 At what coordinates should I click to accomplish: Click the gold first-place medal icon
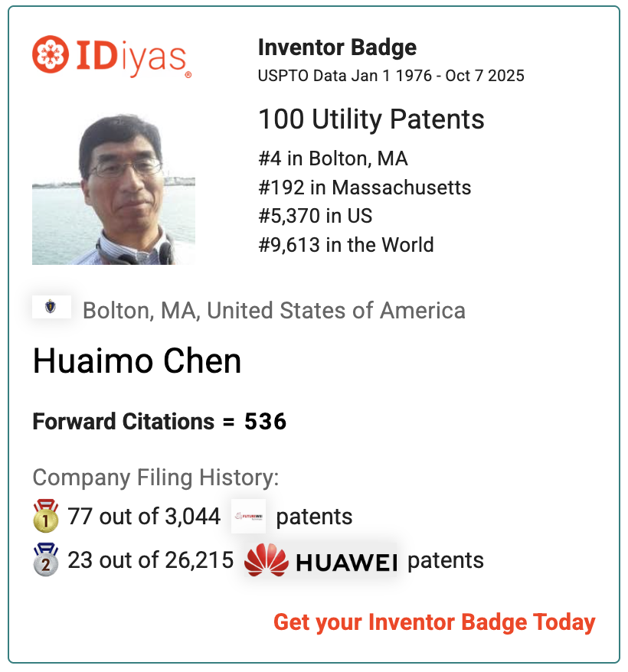(x=46, y=517)
